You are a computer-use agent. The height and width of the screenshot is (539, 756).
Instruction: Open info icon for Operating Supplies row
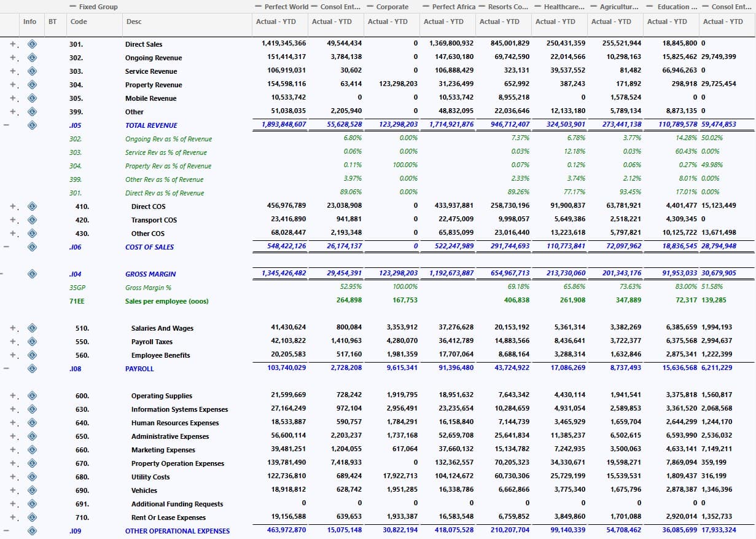[x=33, y=396]
